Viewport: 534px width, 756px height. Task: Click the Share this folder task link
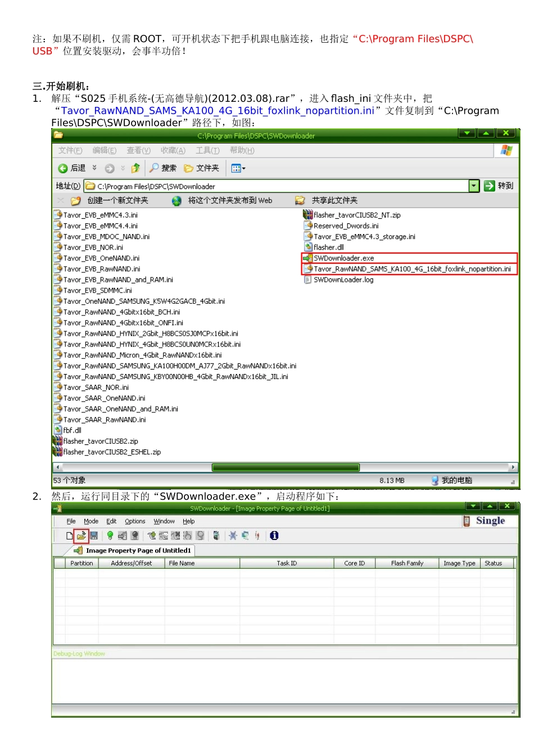tap(327, 200)
